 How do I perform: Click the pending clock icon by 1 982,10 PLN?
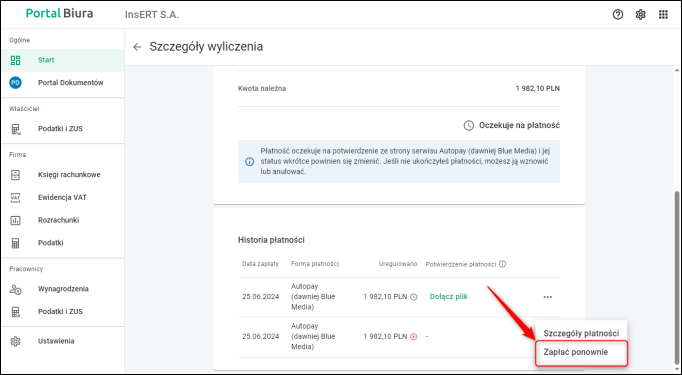pyautogui.click(x=414, y=297)
